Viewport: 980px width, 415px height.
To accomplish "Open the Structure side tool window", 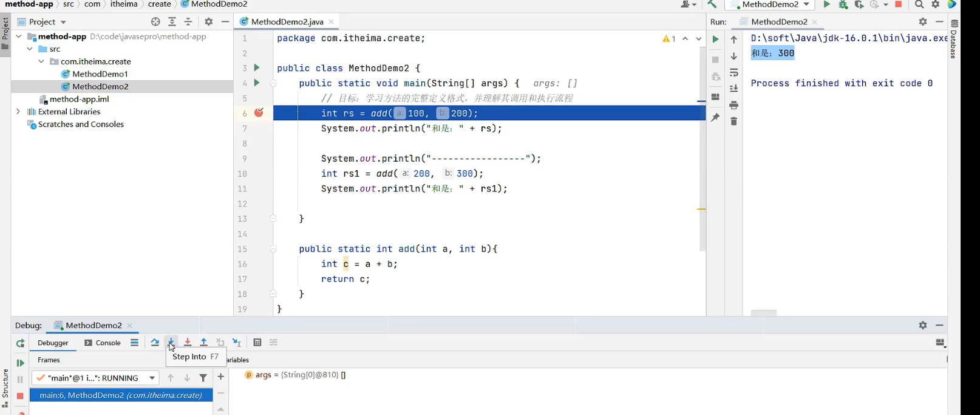I will (x=5, y=389).
